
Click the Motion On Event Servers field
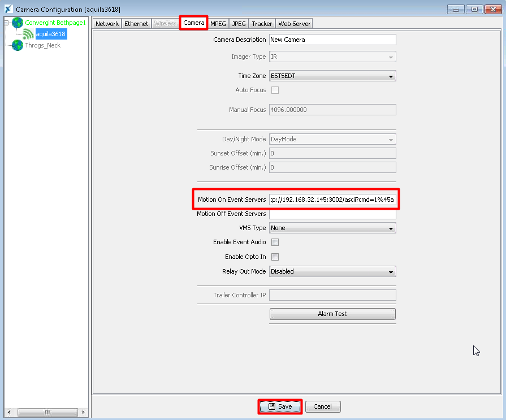tap(332, 200)
